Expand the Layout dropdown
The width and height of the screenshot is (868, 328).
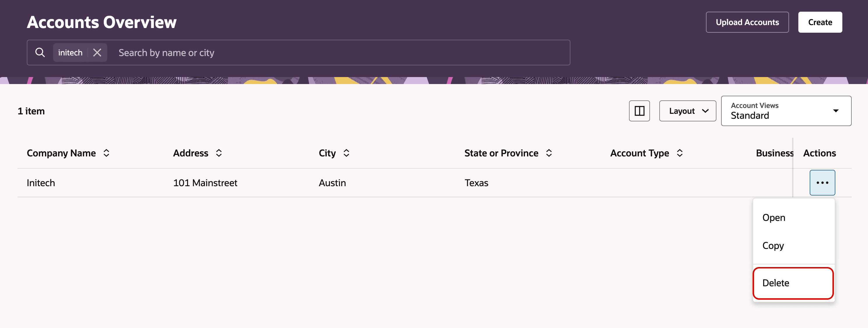pos(687,111)
